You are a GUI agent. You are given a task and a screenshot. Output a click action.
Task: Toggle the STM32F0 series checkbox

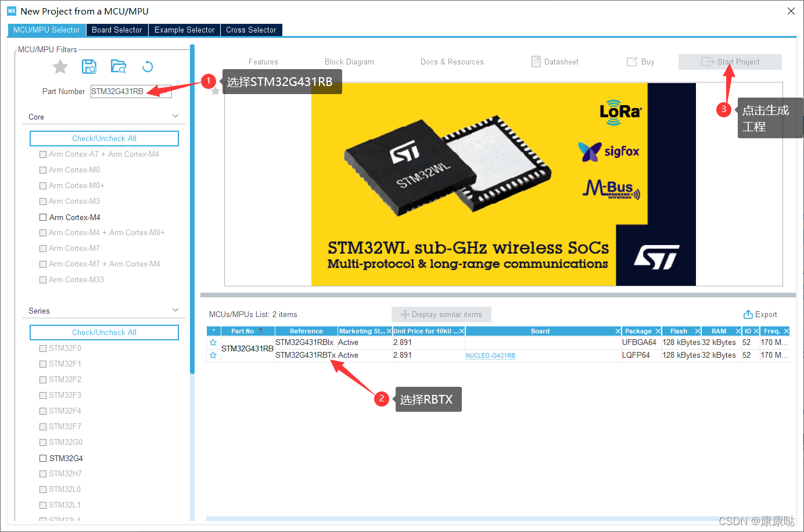click(x=43, y=348)
